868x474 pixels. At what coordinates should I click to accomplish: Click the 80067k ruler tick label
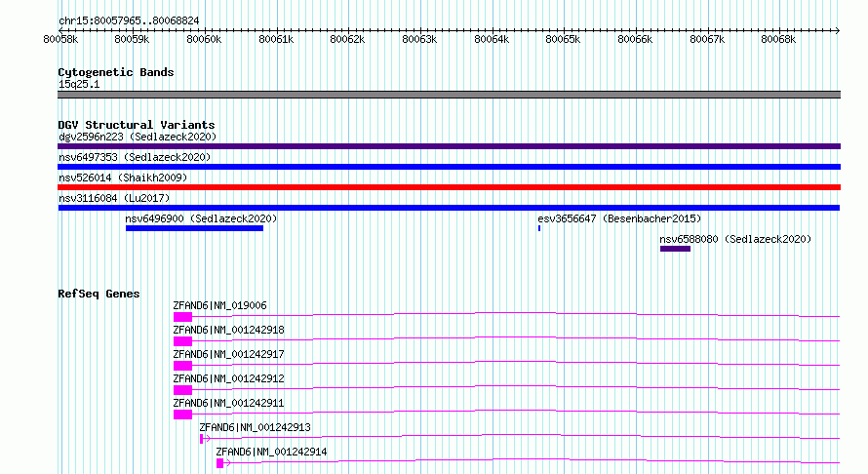(707, 39)
